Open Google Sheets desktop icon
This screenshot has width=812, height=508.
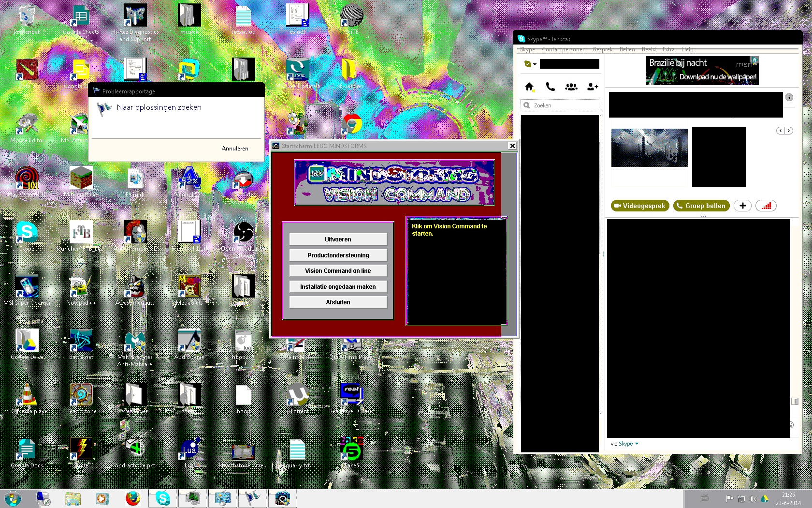(81, 19)
